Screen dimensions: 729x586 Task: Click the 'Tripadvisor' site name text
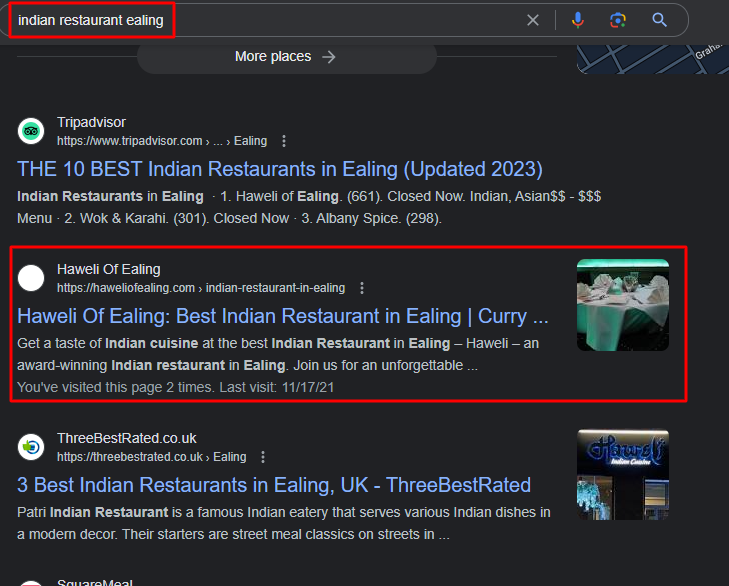(x=91, y=122)
